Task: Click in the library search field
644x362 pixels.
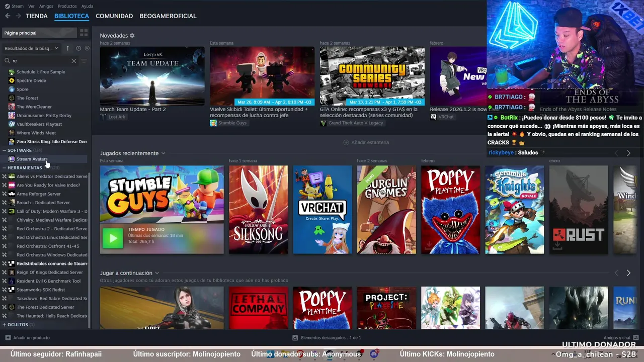Action: click(x=41, y=61)
